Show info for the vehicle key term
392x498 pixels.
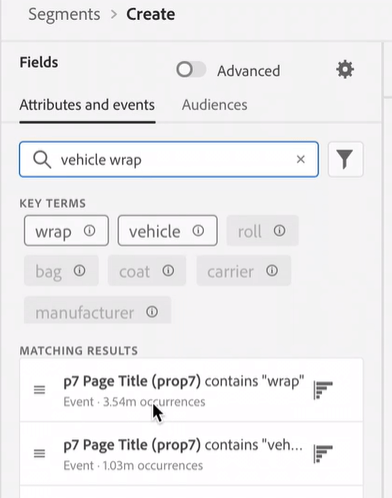click(198, 231)
